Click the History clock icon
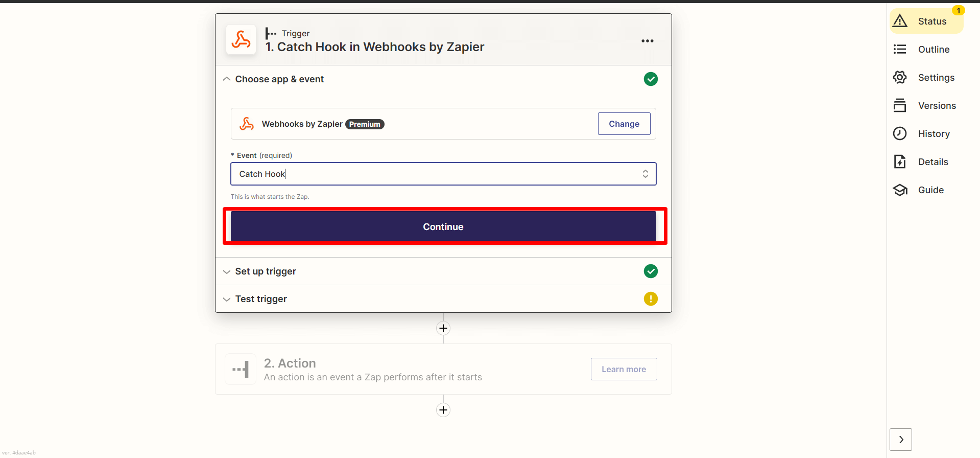The width and height of the screenshot is (980, 458). pos(900,133)
